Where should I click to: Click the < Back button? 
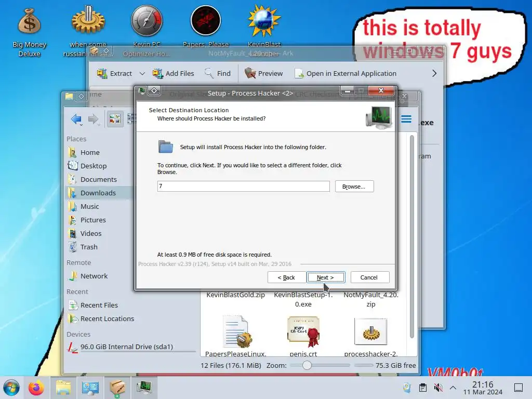pos(286,277)
